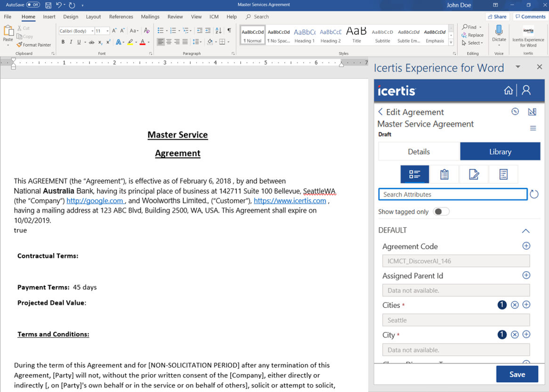Switch to the Insert tab
The width and height of the screenshot is (549, 392).
(x=49, y=16)
